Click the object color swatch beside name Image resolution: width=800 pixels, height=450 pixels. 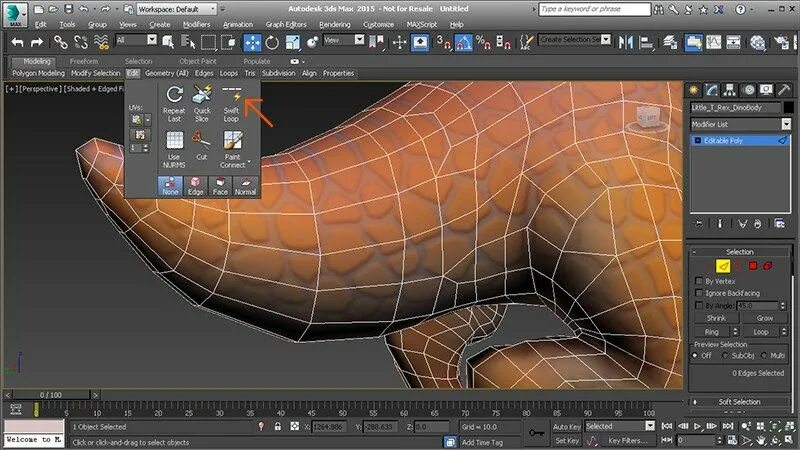[788, 108]
